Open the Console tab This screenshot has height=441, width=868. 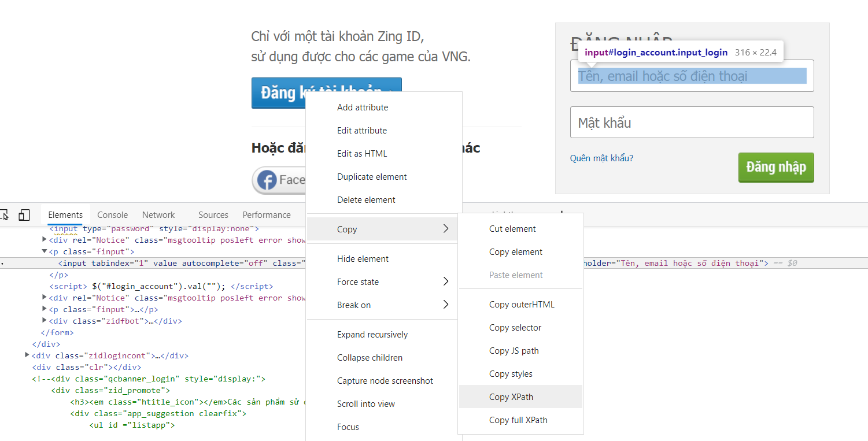click(x=113, y=214)
